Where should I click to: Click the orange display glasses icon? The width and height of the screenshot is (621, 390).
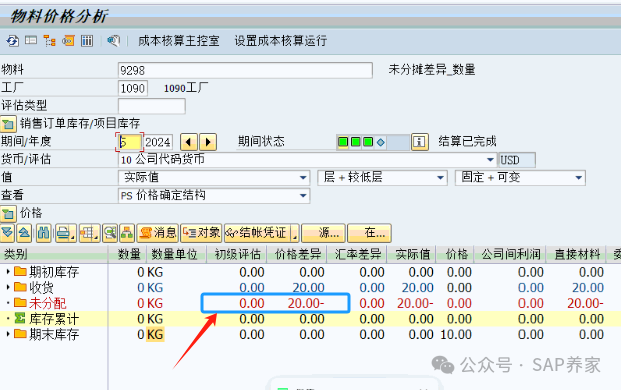pos(68,41)
